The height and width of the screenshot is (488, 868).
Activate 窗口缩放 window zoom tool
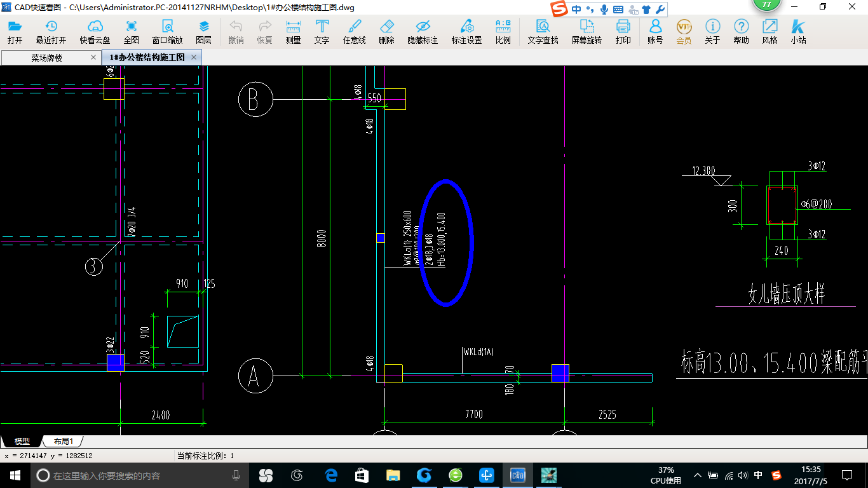click(x=167, y=32)
